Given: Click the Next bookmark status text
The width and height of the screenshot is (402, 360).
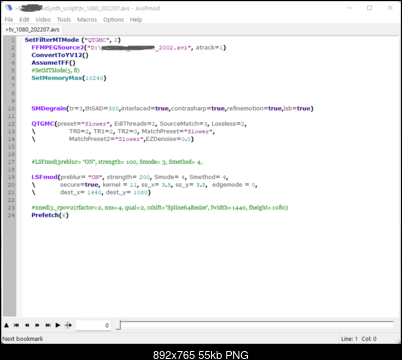Looking at the screenshot, I should pyautogui.click(x=23, y=339).
